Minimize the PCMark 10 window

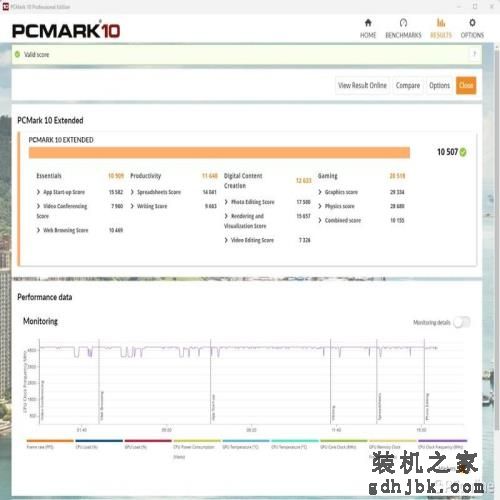pyautogui.click(x=459, y=6)
